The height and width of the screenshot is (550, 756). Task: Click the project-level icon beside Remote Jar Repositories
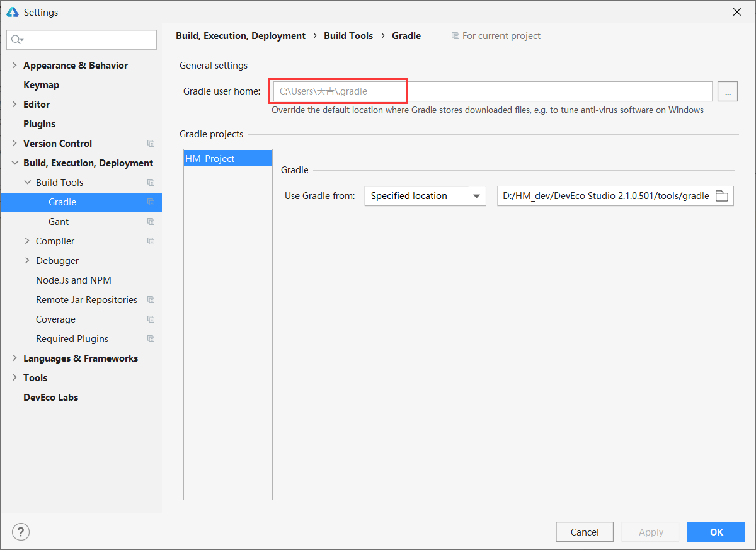pos(151,300)
